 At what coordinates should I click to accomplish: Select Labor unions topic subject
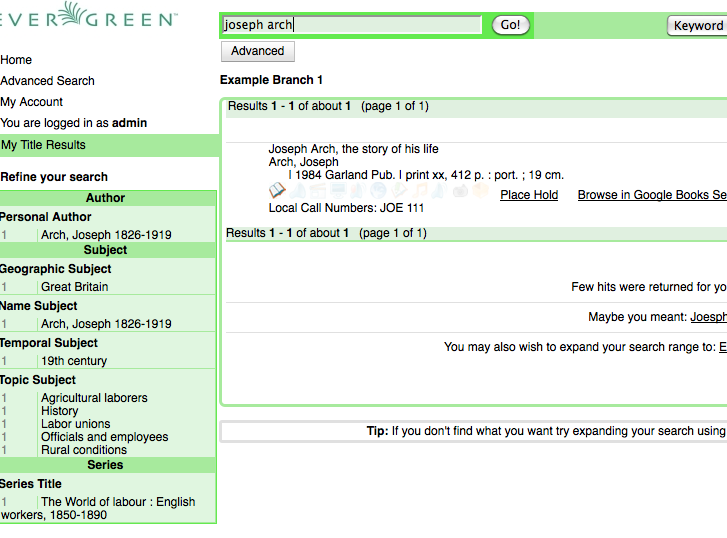[75, 424]
